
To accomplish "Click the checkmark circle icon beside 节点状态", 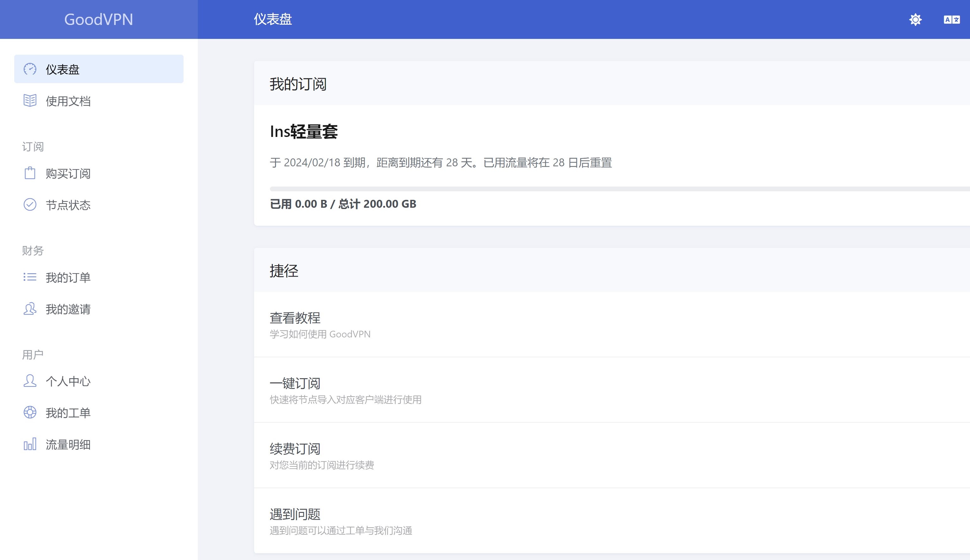I will point(30,204).
